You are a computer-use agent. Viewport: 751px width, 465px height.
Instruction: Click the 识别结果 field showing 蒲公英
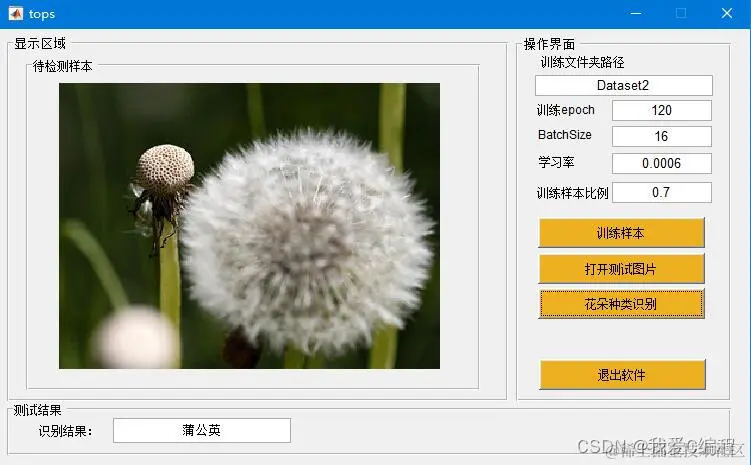point(202,430)
